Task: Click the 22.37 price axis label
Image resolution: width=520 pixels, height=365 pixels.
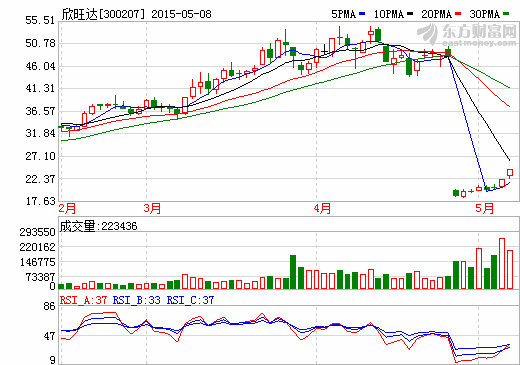Action: [x=40, y=179]
